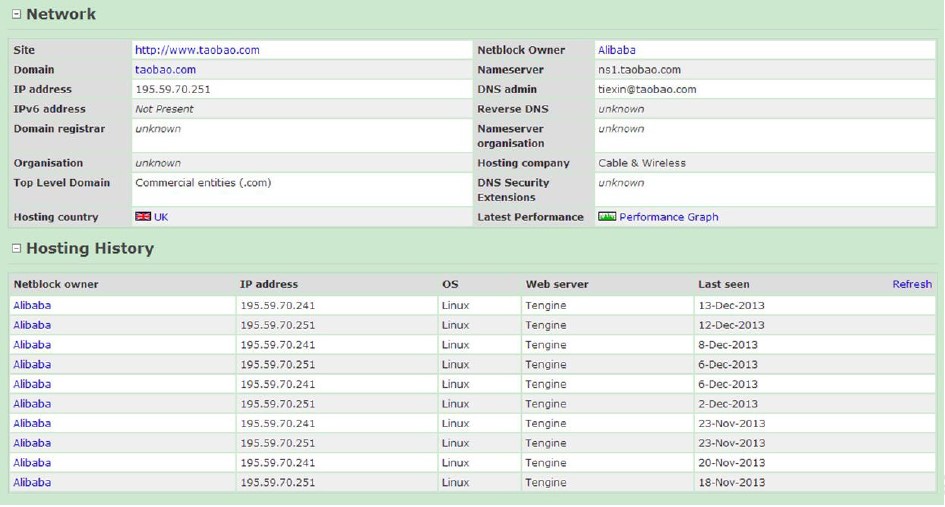Screen dimensions: 945x507
Task: Select the 18-Nov-2013 last seen date
Action: coord(732,482)
